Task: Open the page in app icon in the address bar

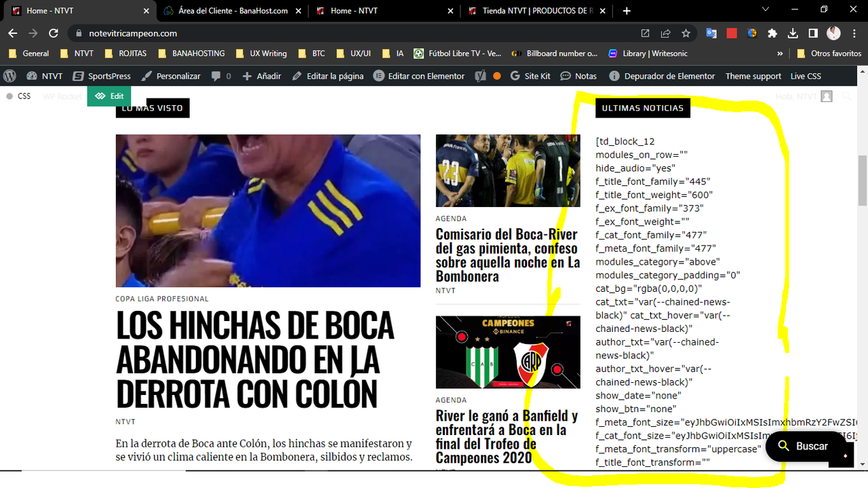Action: click(x=645, y=33)
